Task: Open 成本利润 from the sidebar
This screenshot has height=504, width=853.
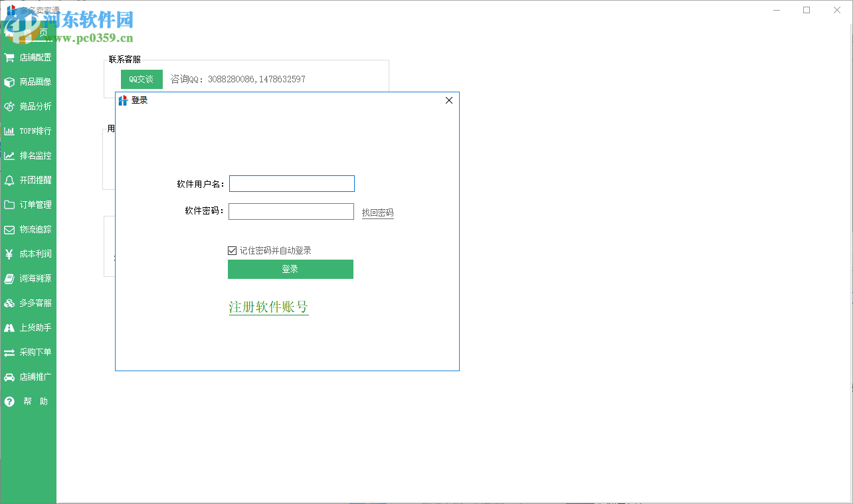Action: 28,254
